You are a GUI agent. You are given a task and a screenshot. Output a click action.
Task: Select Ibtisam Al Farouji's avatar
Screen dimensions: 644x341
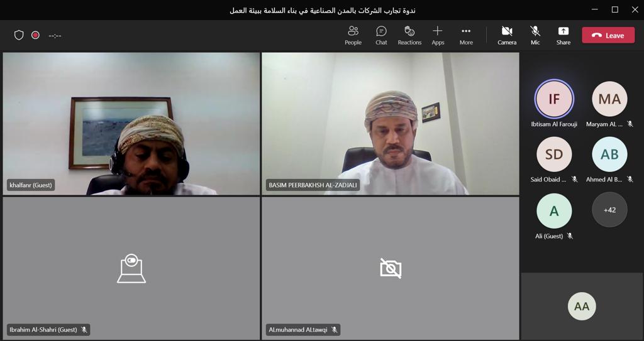point(554,99)
